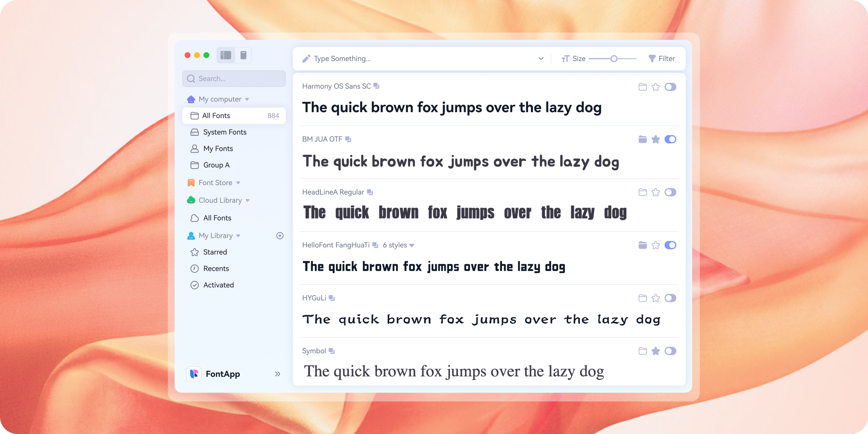Select System Fonts in sidebar
This screenshot has width=868, height=434.
(225, 132)
